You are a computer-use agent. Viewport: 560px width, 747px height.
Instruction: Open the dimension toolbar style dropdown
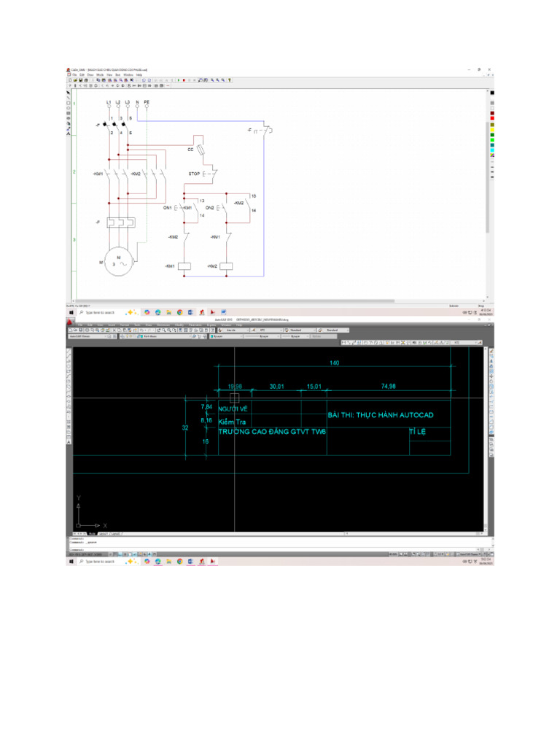464,343
